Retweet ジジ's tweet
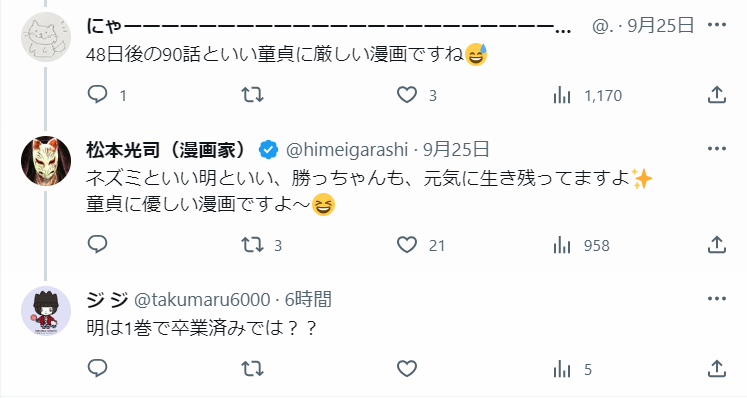Viewport: 747px width, 398px height. pos(252,369)
